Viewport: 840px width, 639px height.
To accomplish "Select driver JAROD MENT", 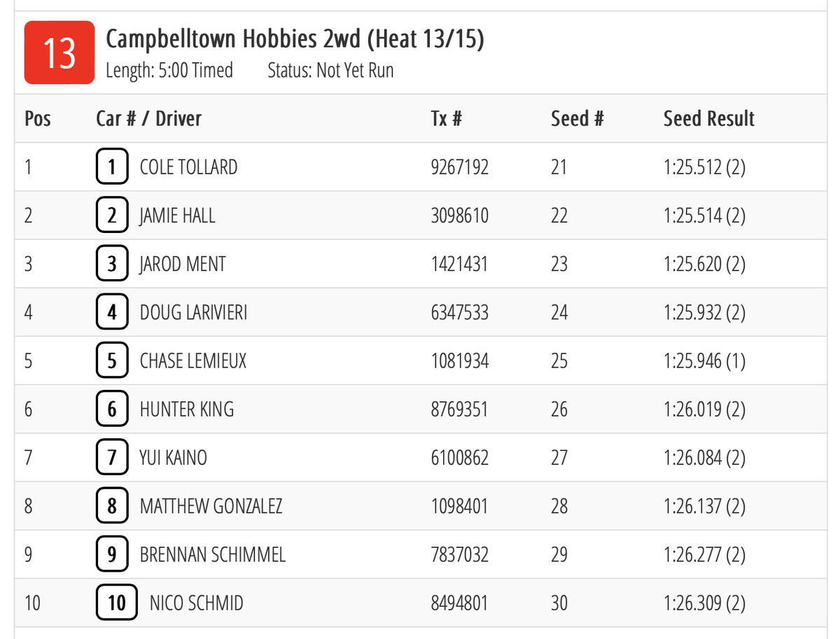I will [x=183, y=264].
